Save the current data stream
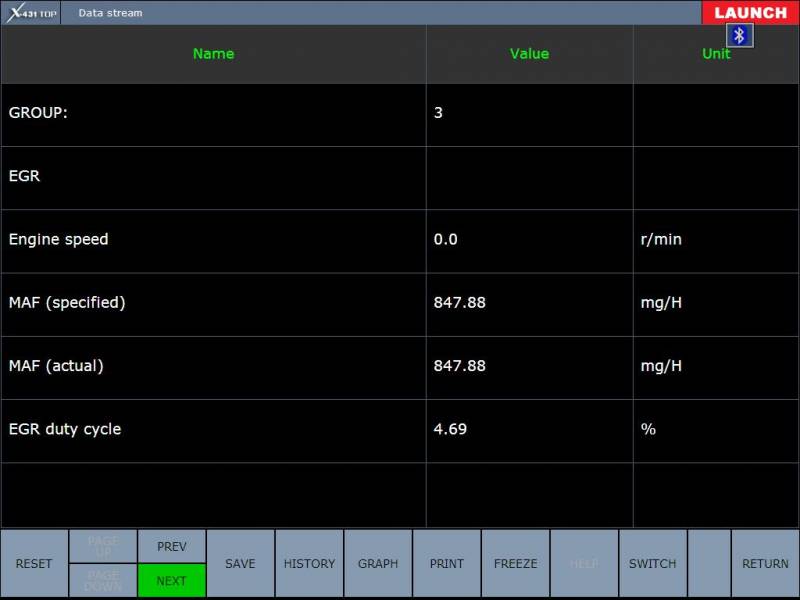Image resolution: width=800 pixels, height=600 pixels. click(240, 564)
